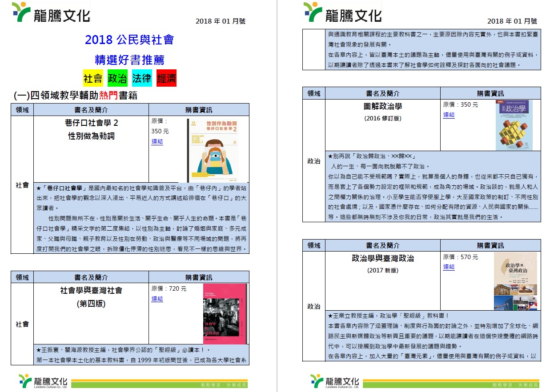
Task: Click the book title 政治學與臺灣政治
Action: pos(383,258)
